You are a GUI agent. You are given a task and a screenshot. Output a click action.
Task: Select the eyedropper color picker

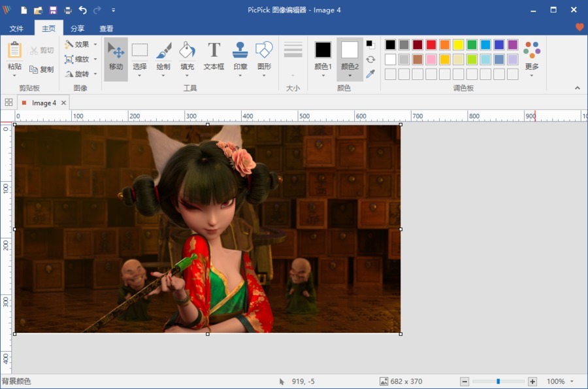(370, 74)
